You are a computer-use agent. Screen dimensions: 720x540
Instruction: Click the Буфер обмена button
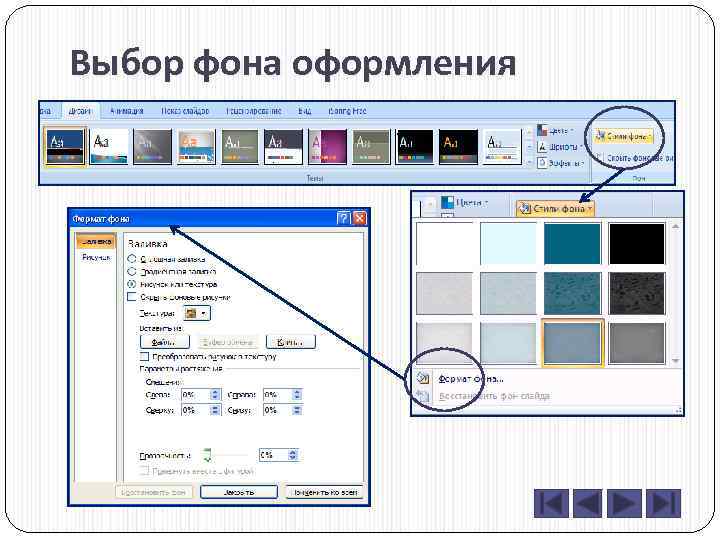coord(228,342)
